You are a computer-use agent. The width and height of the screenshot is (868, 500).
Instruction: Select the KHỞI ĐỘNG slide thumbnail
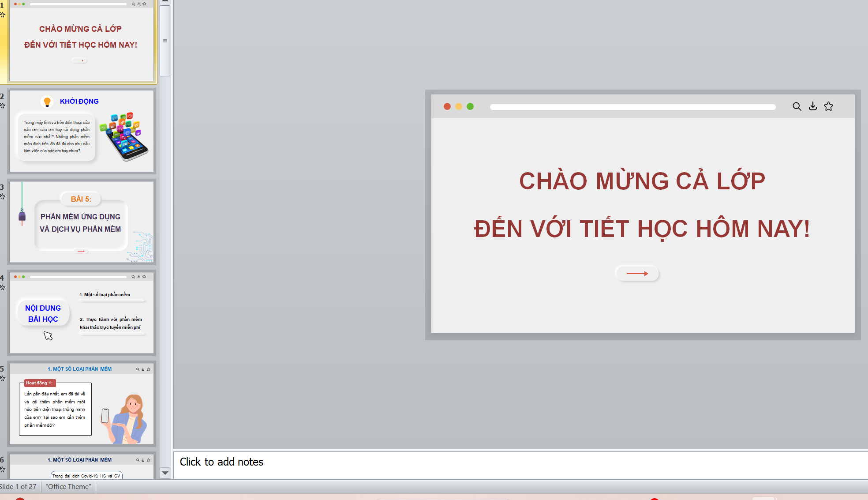[x=82, y=131]
